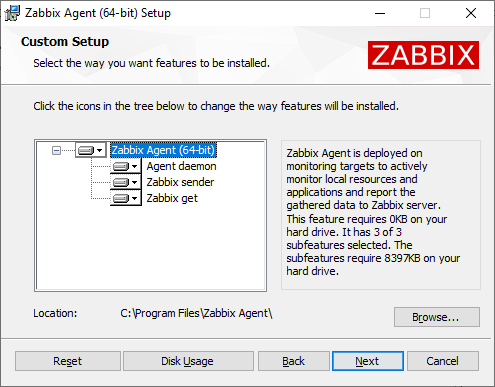
Task: Click the Next button
Action: point(368,361)
